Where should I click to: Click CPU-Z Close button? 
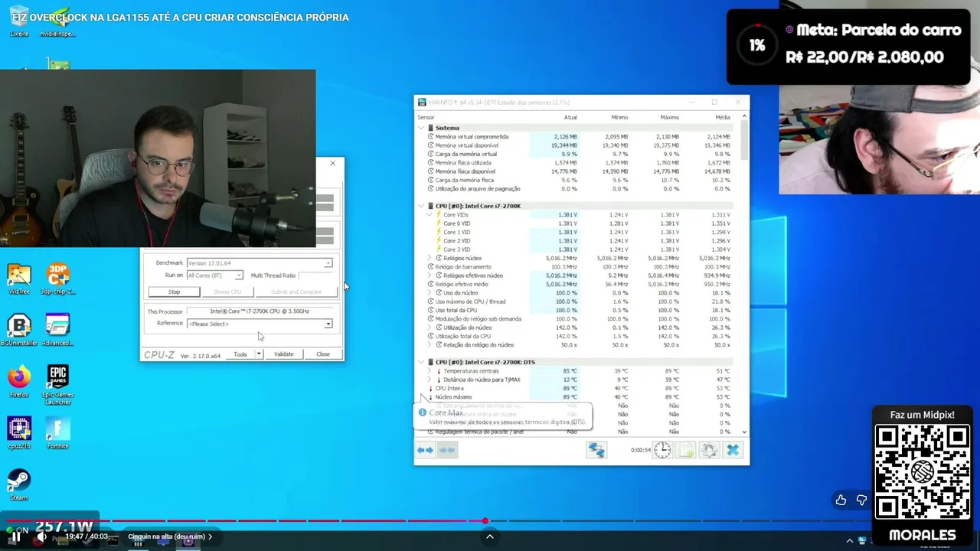(x=323, y=354)
